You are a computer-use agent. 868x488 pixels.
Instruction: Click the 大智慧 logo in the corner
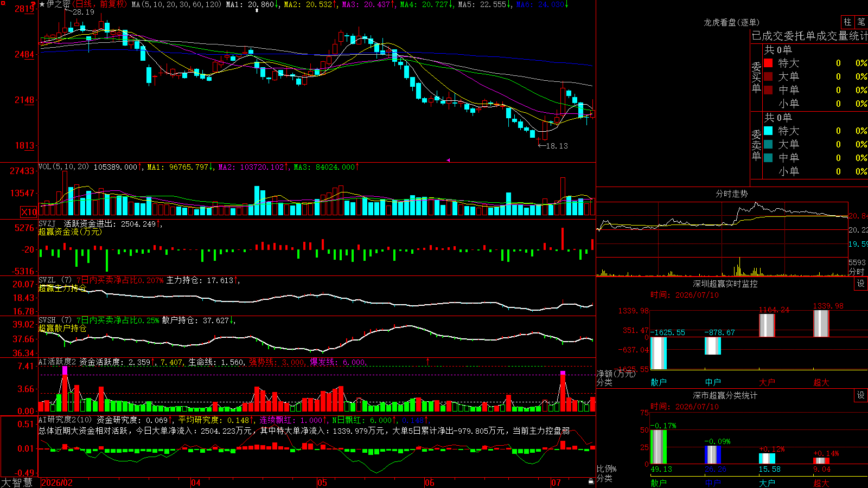point(17,483)
